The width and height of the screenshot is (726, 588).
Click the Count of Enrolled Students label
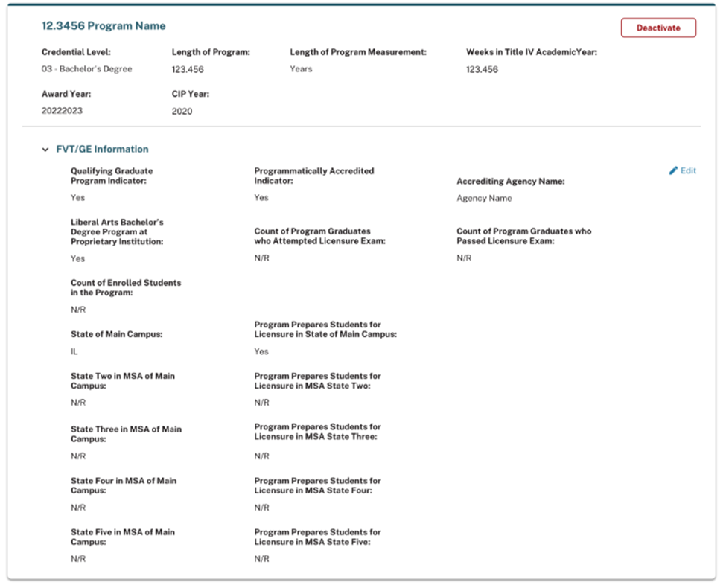click(126, 287)
